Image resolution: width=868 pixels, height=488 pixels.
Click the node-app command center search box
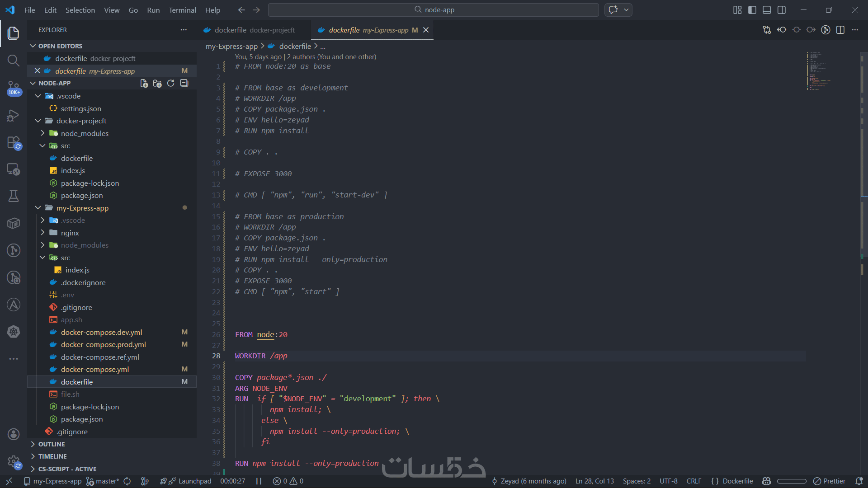pos(433,10)
